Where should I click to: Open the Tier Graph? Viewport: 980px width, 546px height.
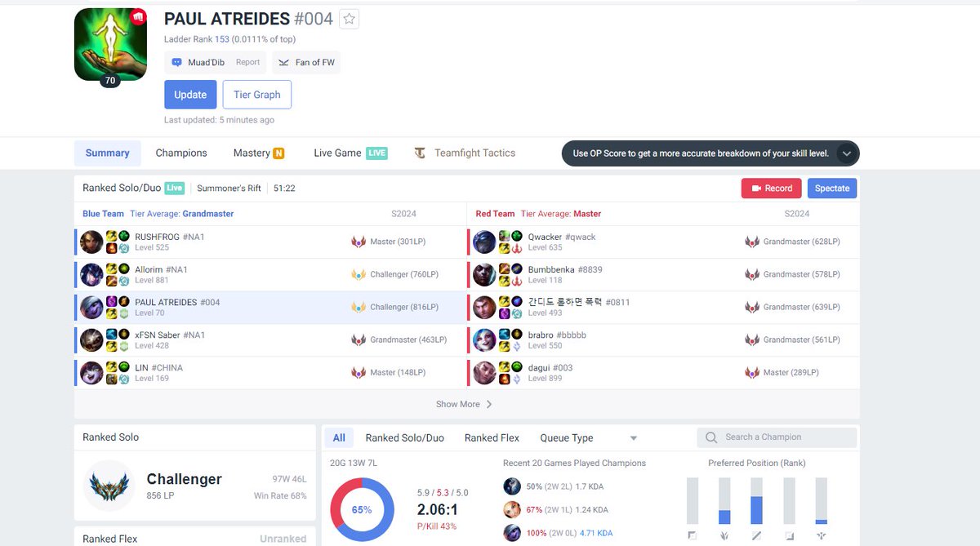tap(257, 95)
